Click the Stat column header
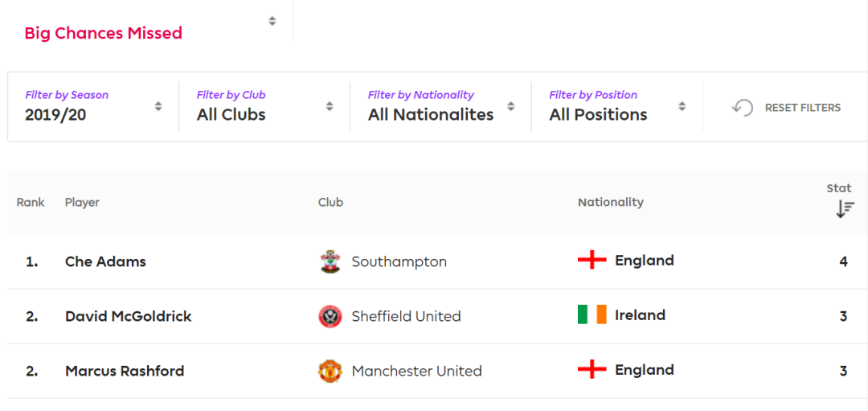Screen dimensions: 868x411 (x=839, y=188)
